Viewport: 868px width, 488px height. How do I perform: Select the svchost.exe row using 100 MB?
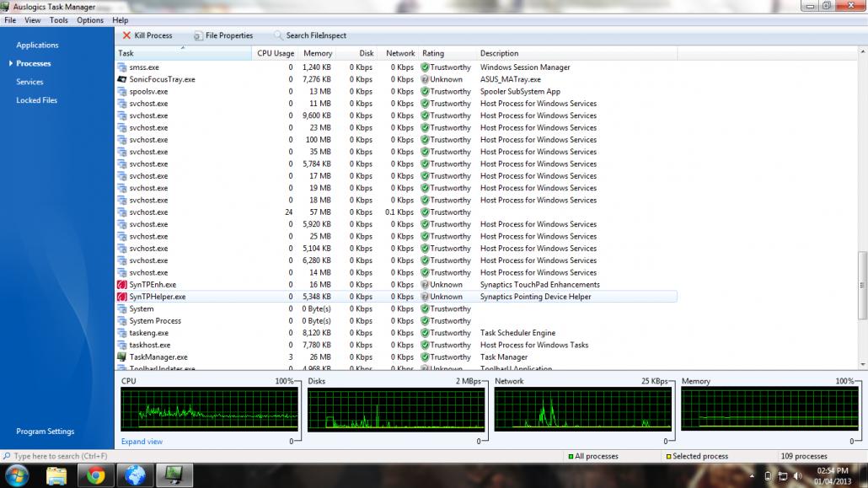(x=396, y=140)
